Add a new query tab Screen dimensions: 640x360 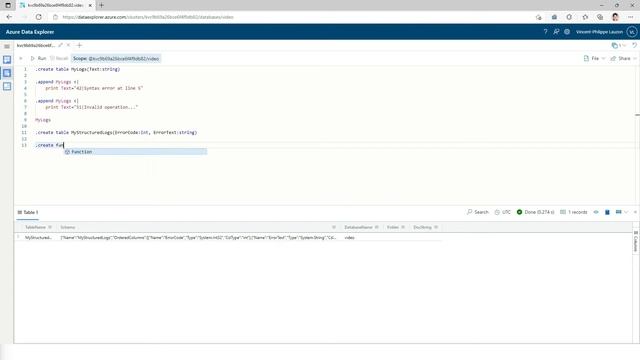click(79, 45)
